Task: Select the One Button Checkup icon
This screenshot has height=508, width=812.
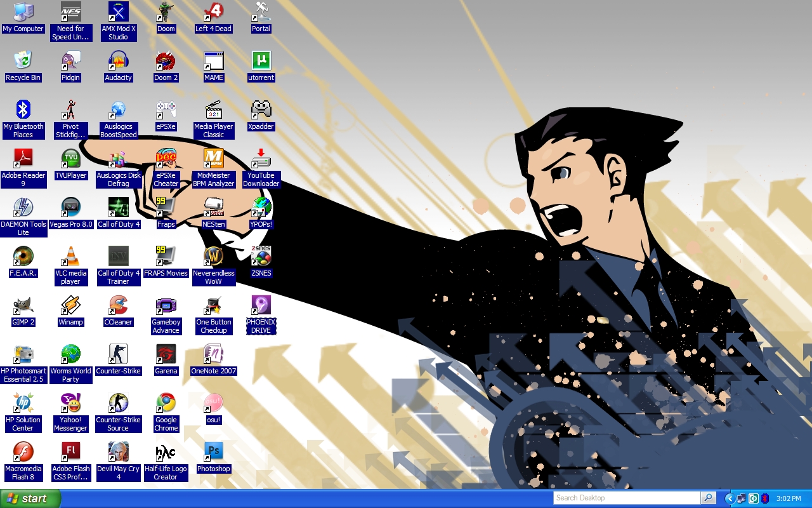Action: [214, 305]
